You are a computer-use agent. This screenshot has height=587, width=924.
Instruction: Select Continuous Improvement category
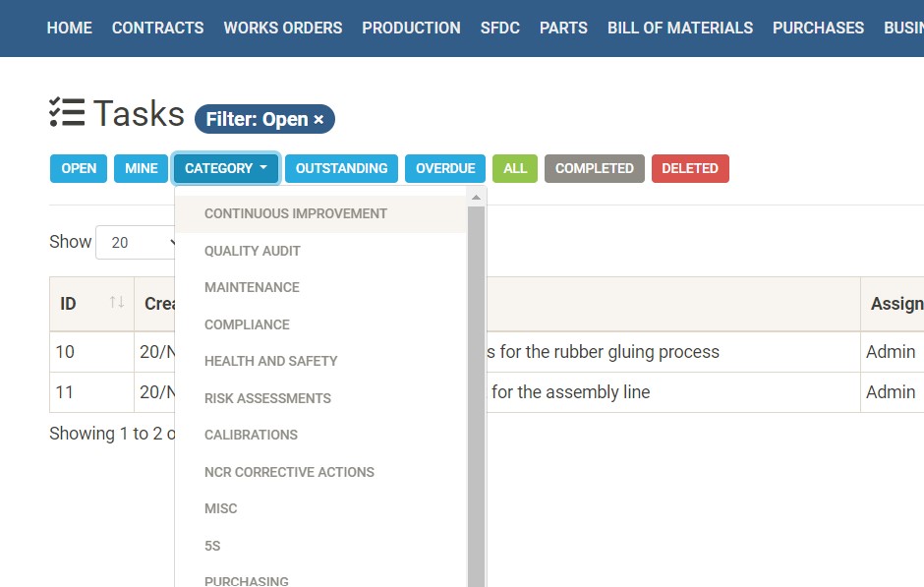(x=296, y=213)
